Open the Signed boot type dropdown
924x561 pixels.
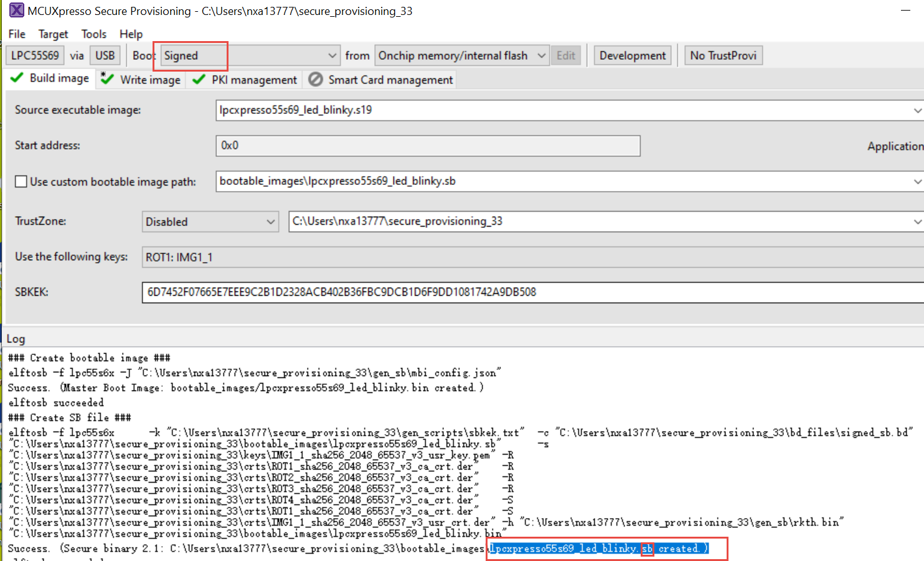(333, 55)
